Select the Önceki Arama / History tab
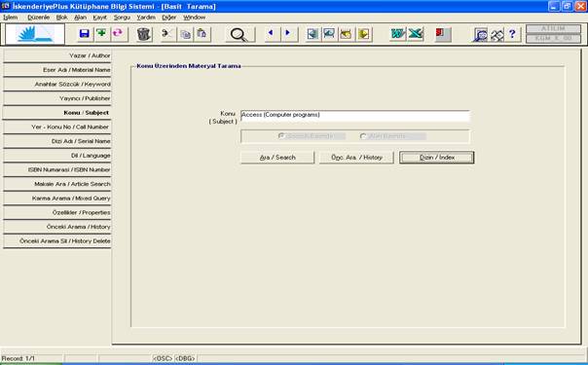Viewport: 588px width, 365px height. coord(57,227)
